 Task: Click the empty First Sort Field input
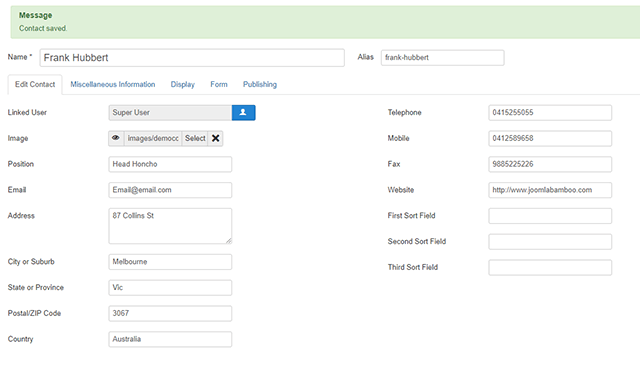(x=550, y=216)
